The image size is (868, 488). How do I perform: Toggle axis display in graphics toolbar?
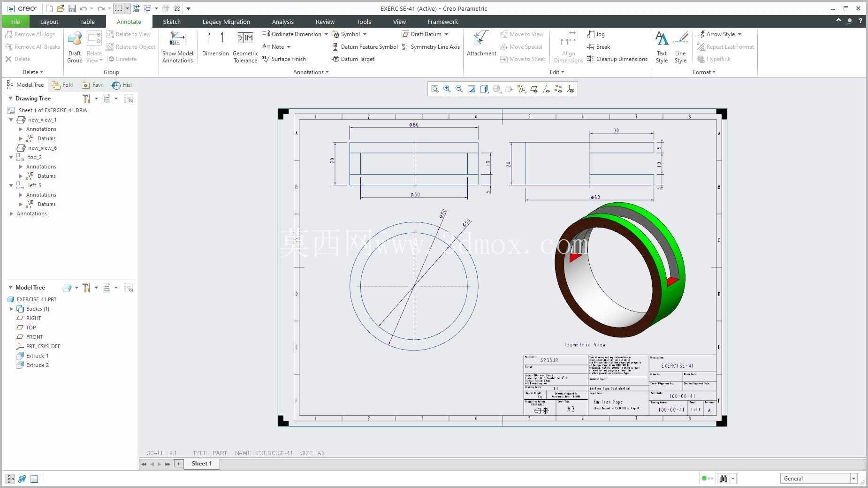[x=546, y=89]
